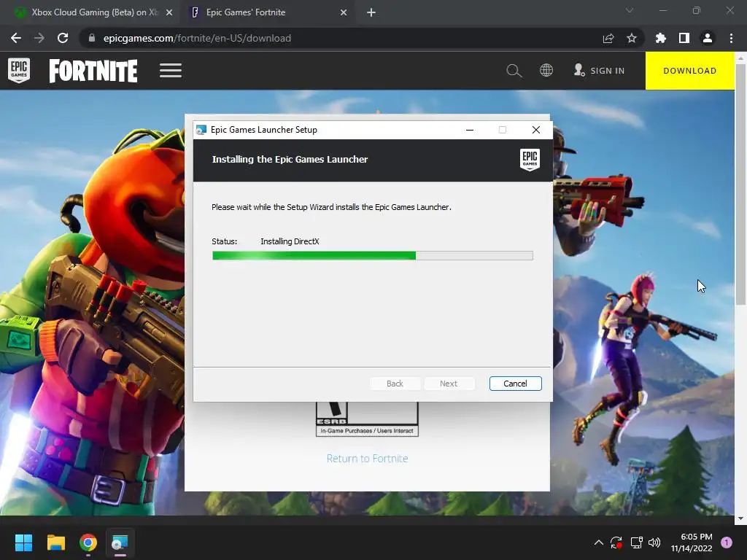Open a new browser tab
This screenshot has height=560, width=747.
(x=371, y=12)
